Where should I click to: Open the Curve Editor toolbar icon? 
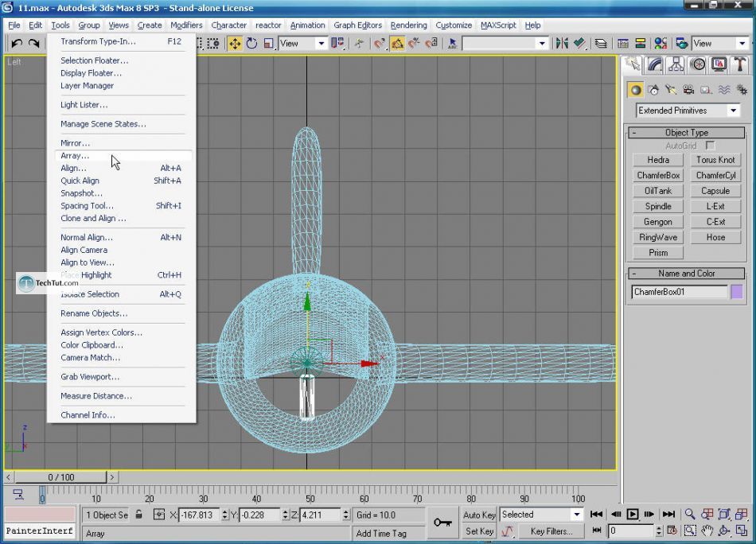(623, 44)
